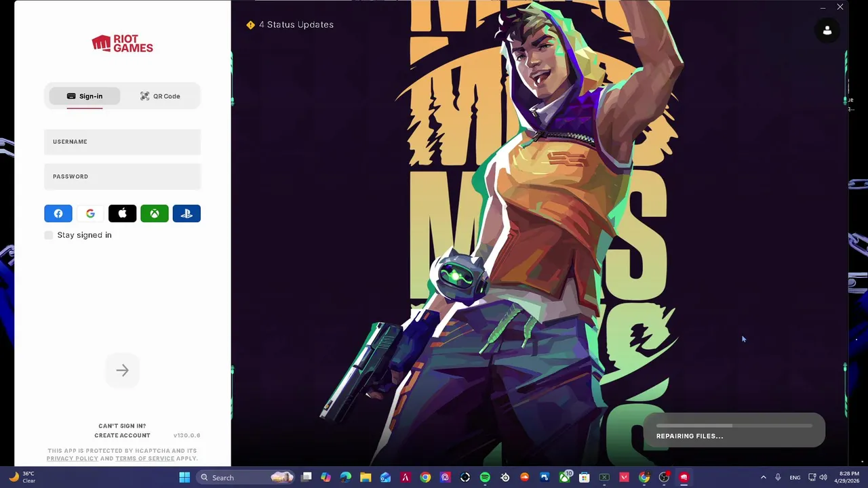
Task: Click the Riot Games logo
Action: (123, 44)
